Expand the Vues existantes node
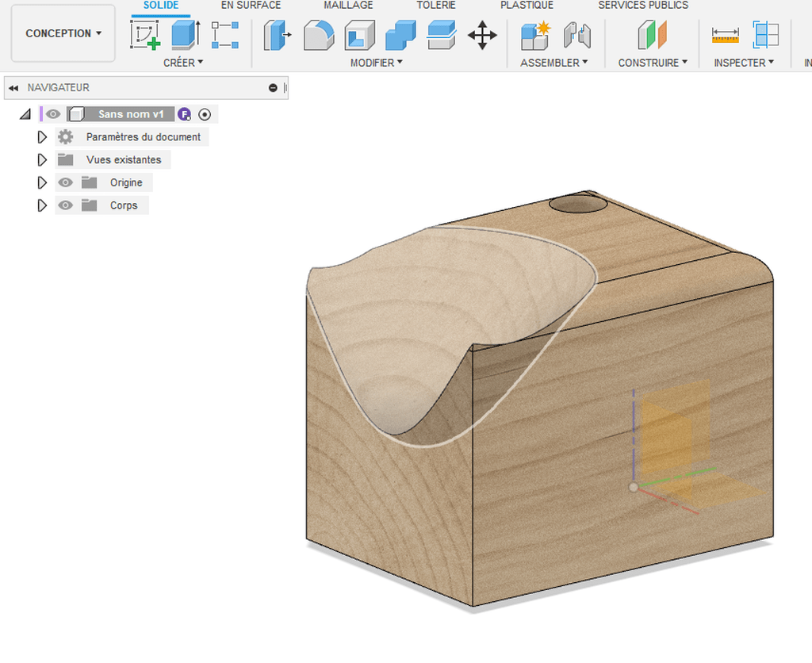Viewport: 812px width, 663px height. pos(42,159)
